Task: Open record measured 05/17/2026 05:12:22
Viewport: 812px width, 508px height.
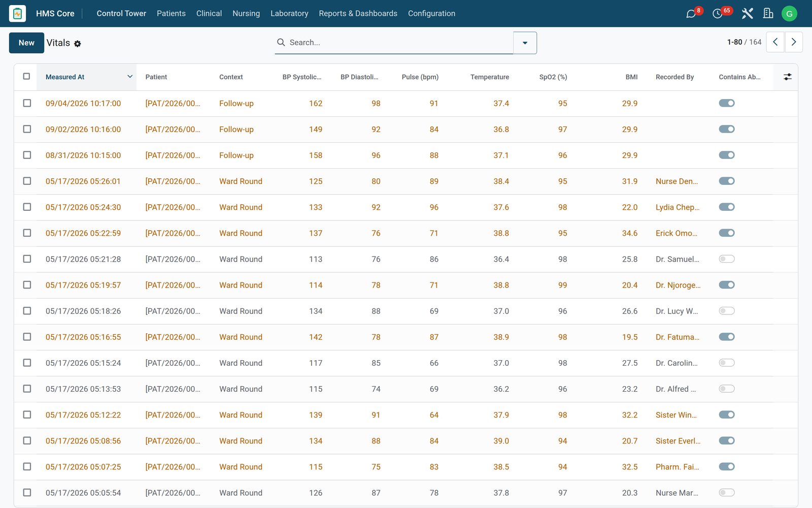Action: [83, 415]
